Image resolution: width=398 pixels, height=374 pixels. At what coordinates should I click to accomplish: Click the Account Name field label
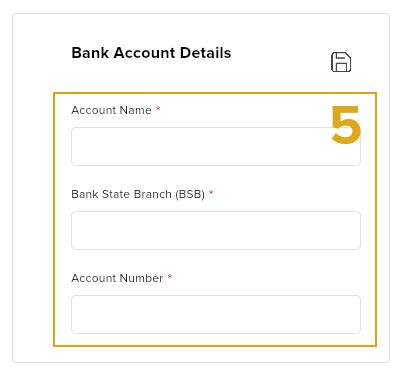(x=111, y=110)
